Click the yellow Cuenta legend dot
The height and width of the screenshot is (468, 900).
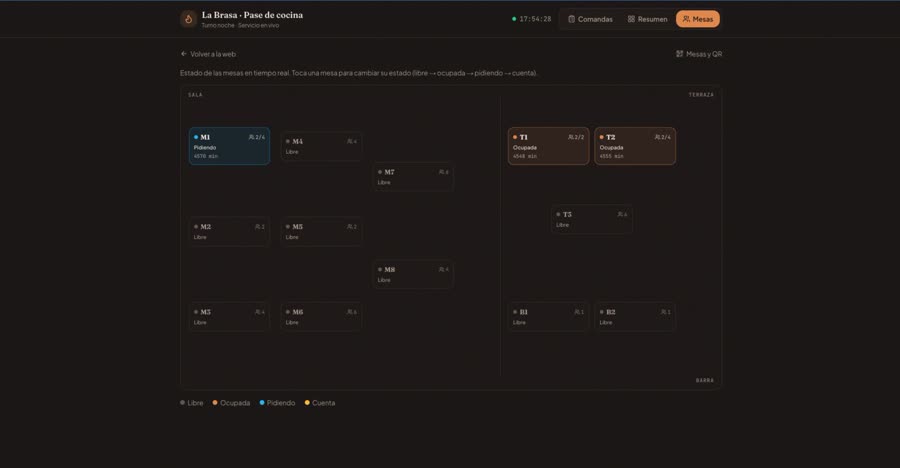click(307, 403)
